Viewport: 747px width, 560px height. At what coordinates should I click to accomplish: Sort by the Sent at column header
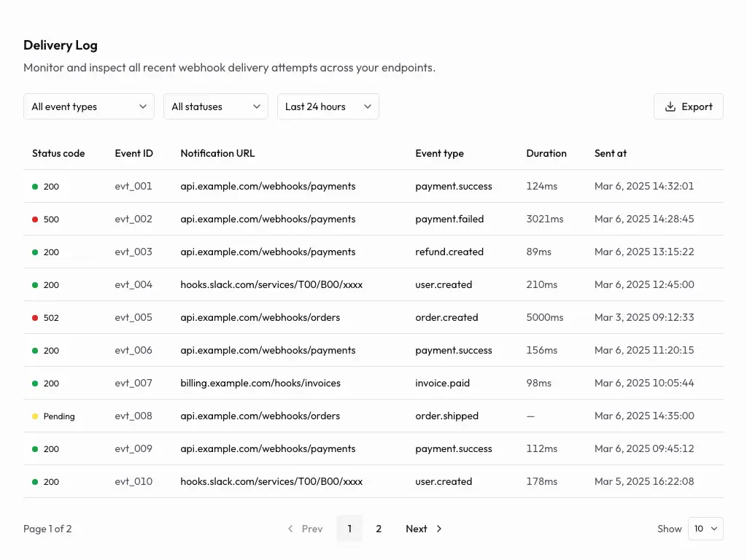[x=611, y=153]
